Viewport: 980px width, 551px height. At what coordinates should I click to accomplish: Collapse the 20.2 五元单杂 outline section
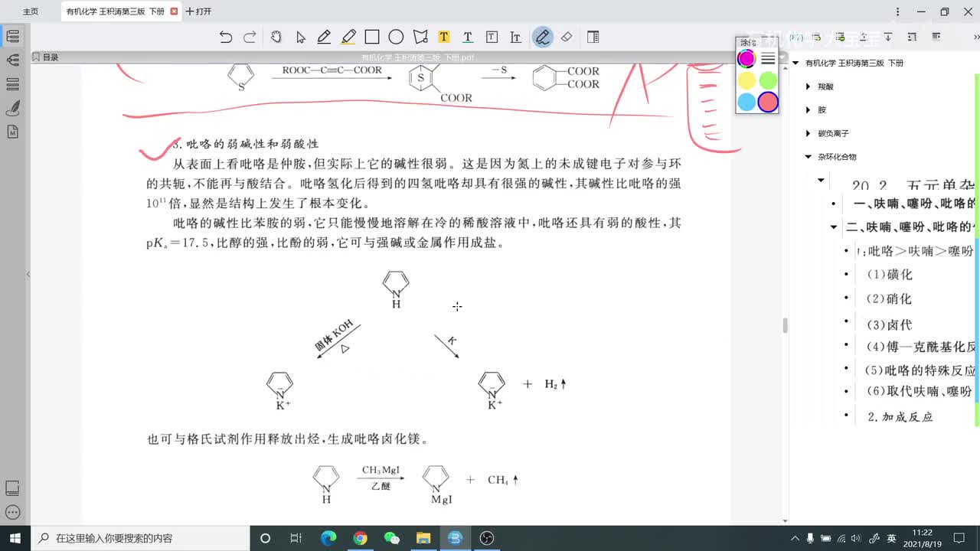[822, 181]
